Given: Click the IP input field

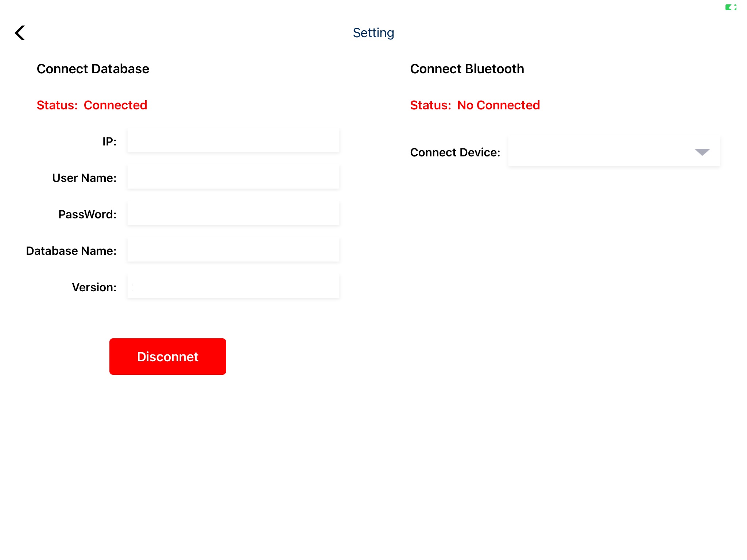Looking at the screenshot, I should pos(233,141).
